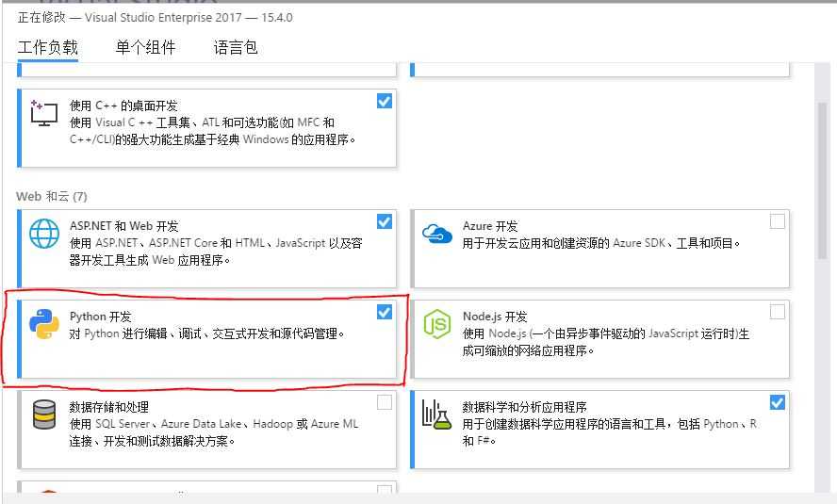The image size is (837, 504).
Task: Uncheck the Python 开发 workload checkbox
Action: [385, 312]
